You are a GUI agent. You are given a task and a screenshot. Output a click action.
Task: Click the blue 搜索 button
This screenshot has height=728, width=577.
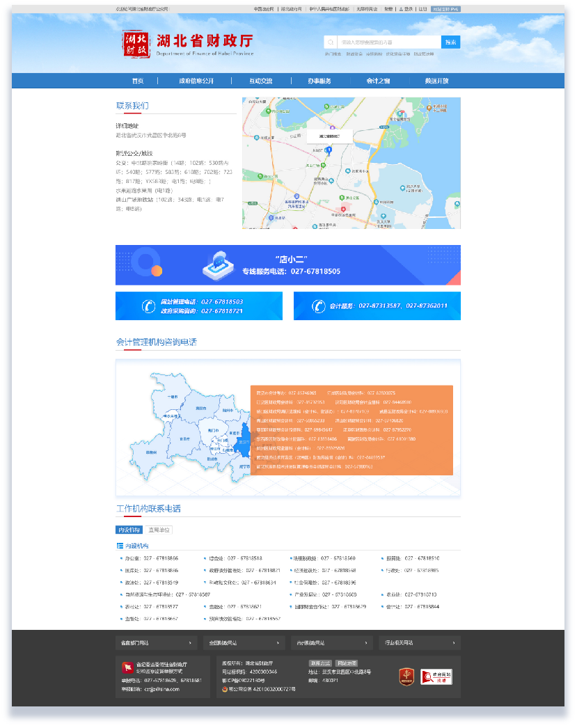click(450, 42)
